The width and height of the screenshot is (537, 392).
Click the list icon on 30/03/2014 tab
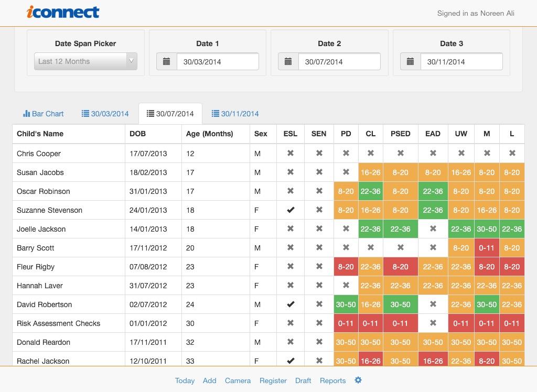coord(85,113)
